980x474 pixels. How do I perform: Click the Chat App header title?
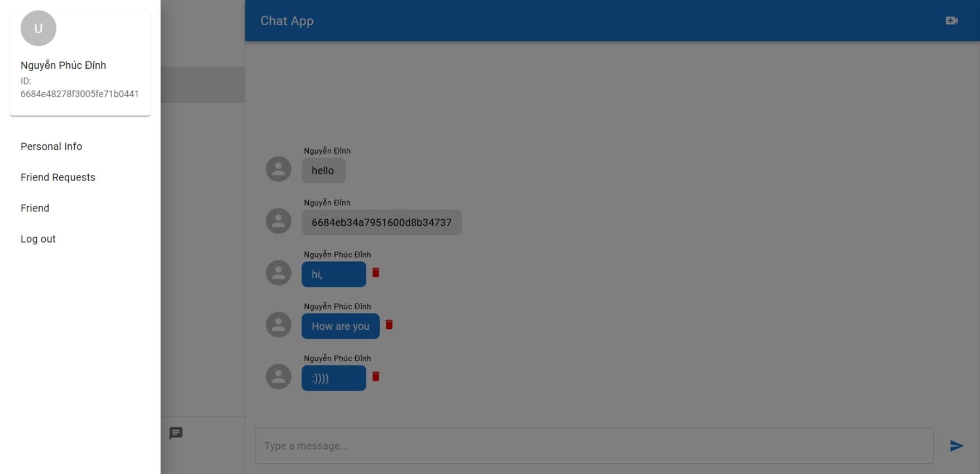click(287, 21)
